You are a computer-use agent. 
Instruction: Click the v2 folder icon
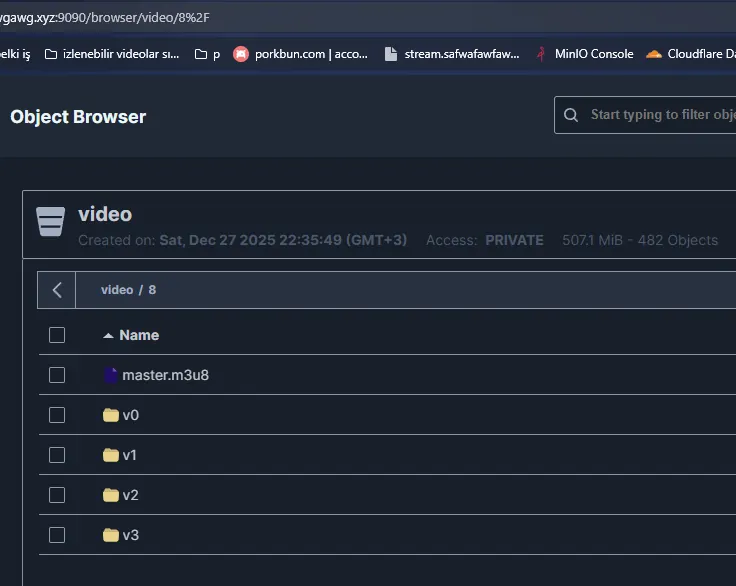pyautogui.click(x=111, y=495)
